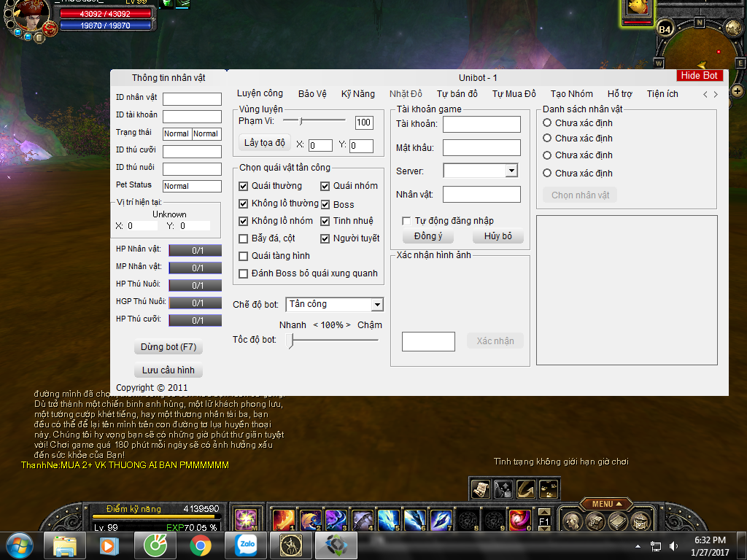The height and width of the screenshot is (560, 747).
Task: Toggle Không lô thường checkbox
Action: [244, 204]
